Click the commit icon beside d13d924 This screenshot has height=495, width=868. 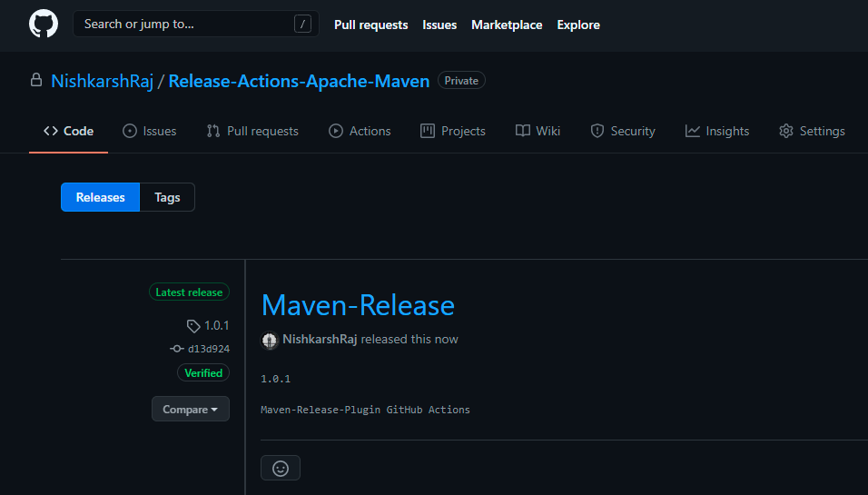(176, 349)
